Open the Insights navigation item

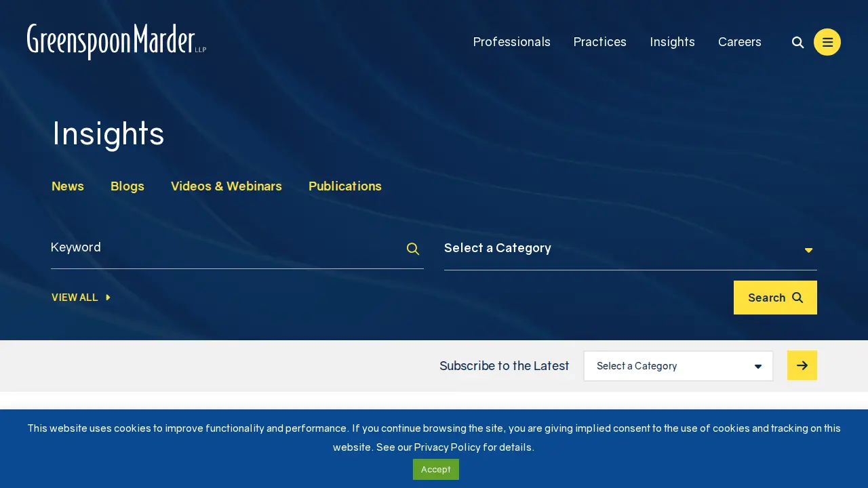click(672, 42)
